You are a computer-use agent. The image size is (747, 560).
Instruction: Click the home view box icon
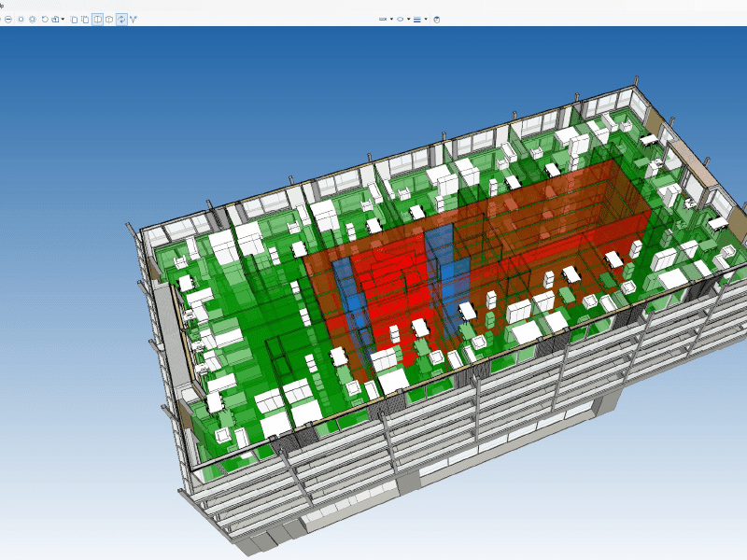(55, 19)
